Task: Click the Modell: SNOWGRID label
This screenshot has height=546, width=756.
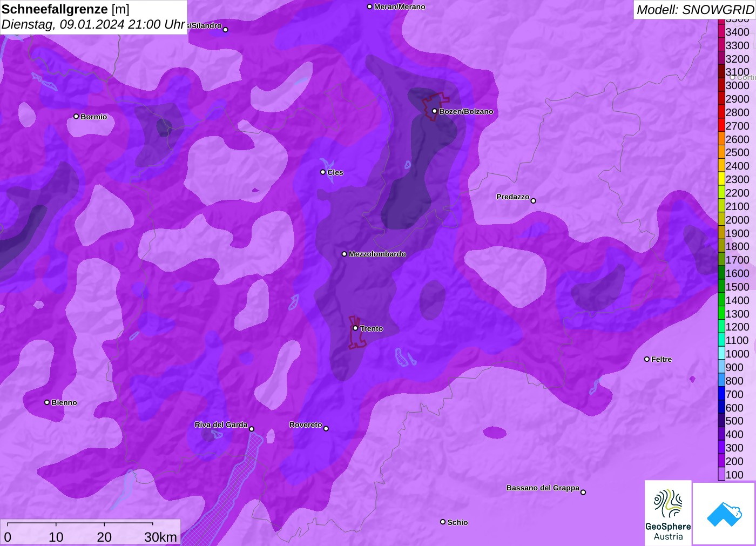Action: tap(695, 10)
